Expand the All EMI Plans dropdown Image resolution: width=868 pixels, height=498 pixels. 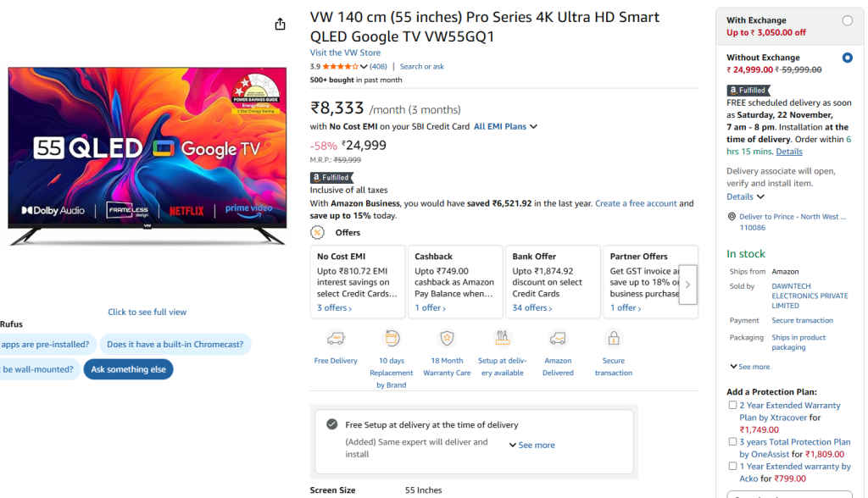click(x=504, y=125)
